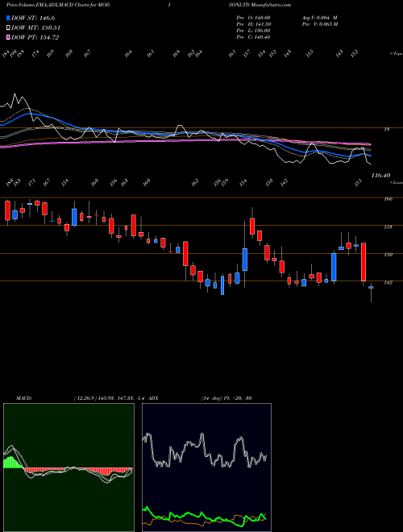403x532 pixels.
Task: Open the ADX indicator chart panel
Action: click(x=206, y=468)
